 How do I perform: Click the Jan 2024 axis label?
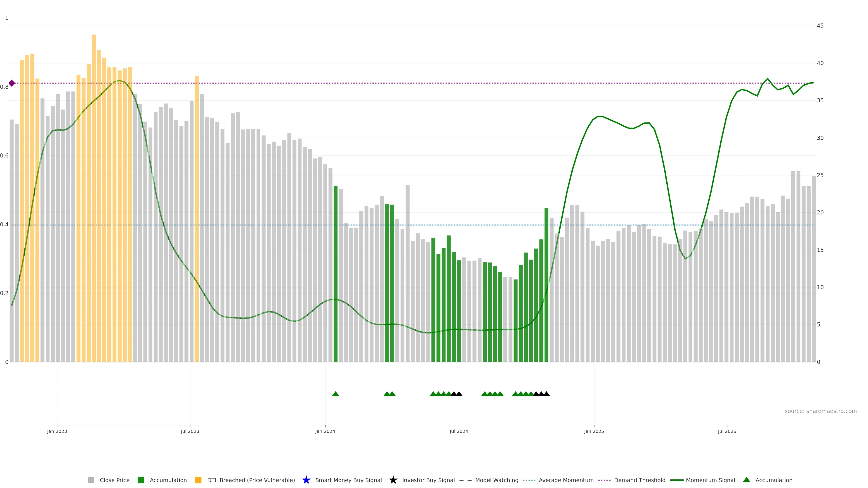tap(325, 431)
